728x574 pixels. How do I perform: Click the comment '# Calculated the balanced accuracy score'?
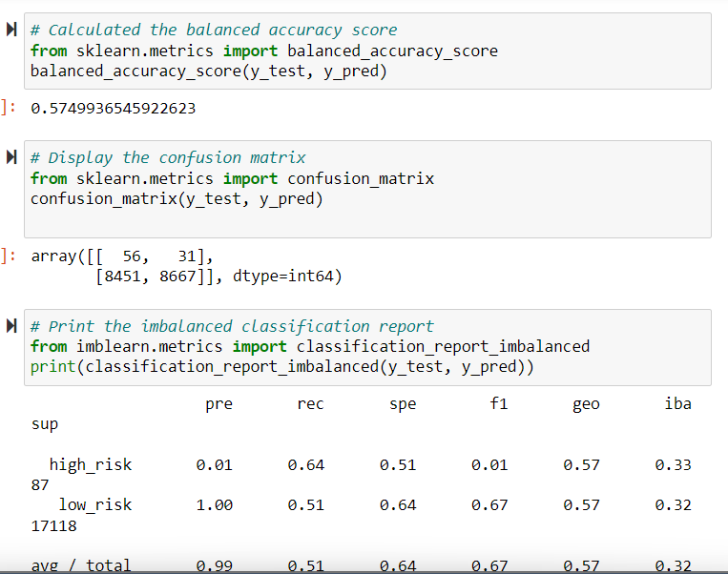point(214,30)
